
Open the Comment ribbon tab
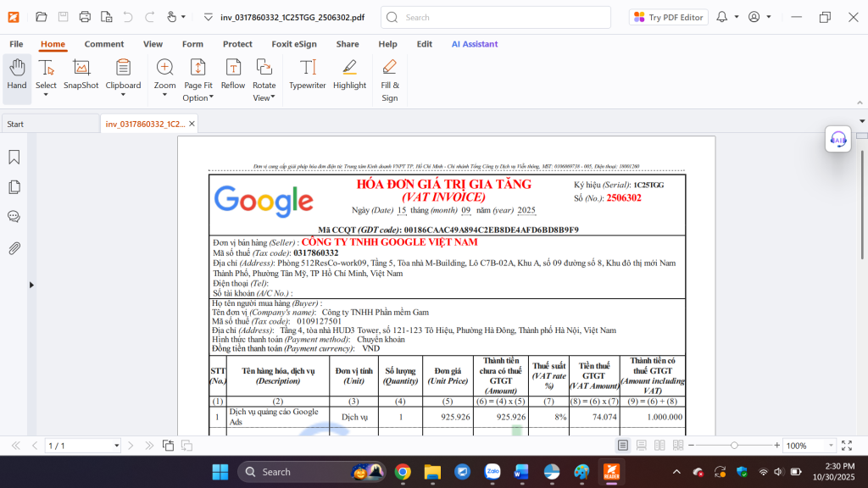(x=104, y=44)
